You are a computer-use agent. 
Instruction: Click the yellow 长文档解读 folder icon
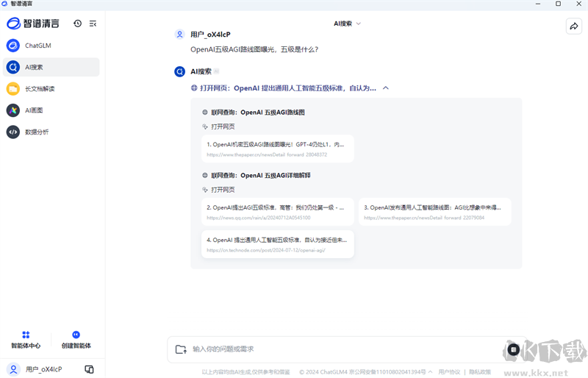(x=13, y=89)
